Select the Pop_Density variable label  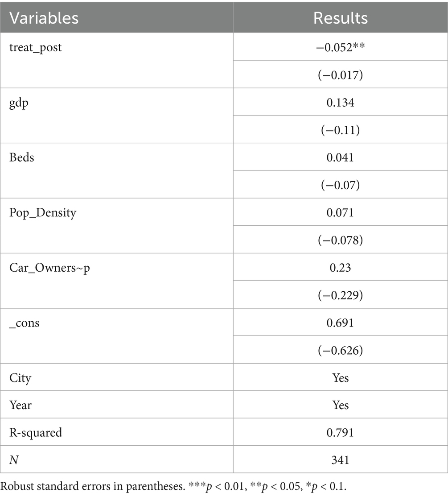[43, 212]
